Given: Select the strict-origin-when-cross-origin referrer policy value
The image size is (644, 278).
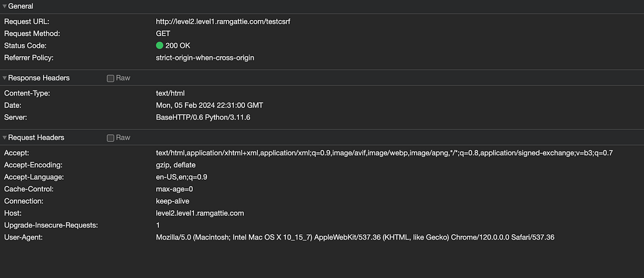Looking at the screenshot, I should coord(205,58).
